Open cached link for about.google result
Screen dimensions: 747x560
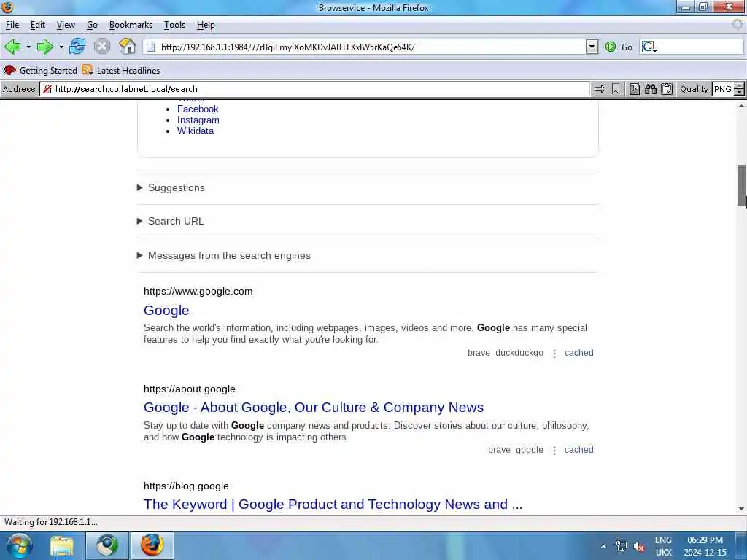[x=578, y=450]
